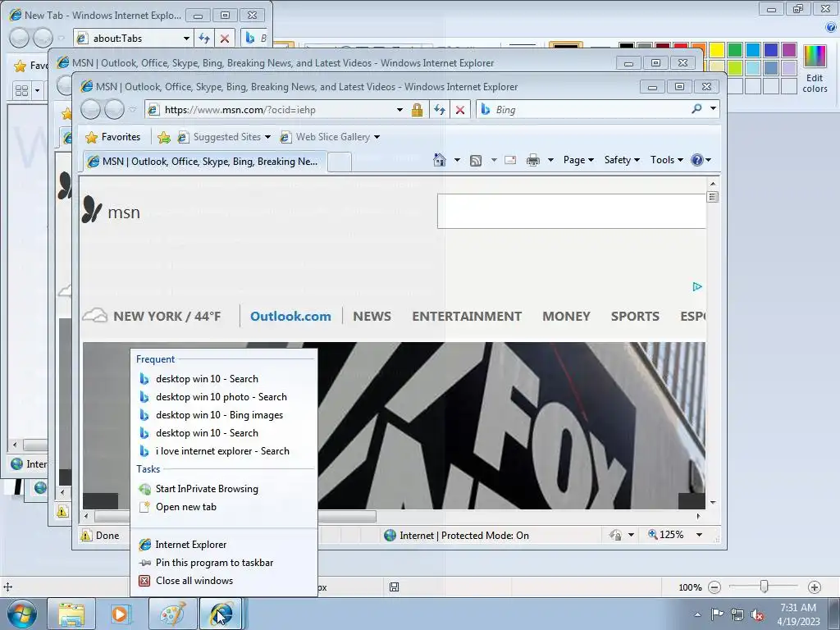Viewport: 840px width, 630px height.
Task: Click network icon in system tray
Action: pos(737,614)
